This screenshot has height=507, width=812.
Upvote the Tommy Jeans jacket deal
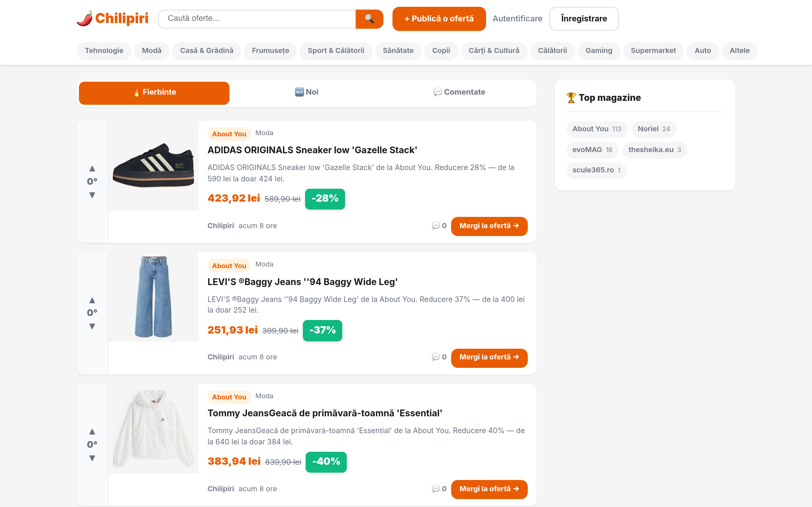click(92, 432)
